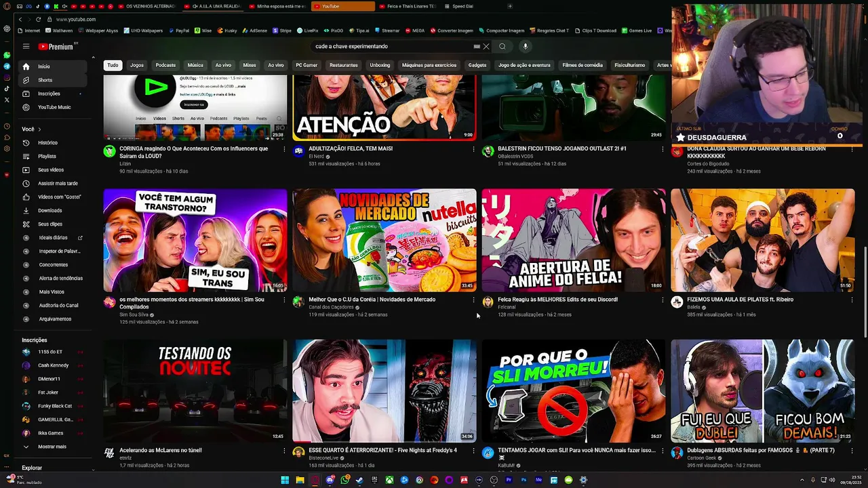Open more options for ADULTIZAÇÃO video
Viewport: 868px width, 488px height.
[473, 149]
